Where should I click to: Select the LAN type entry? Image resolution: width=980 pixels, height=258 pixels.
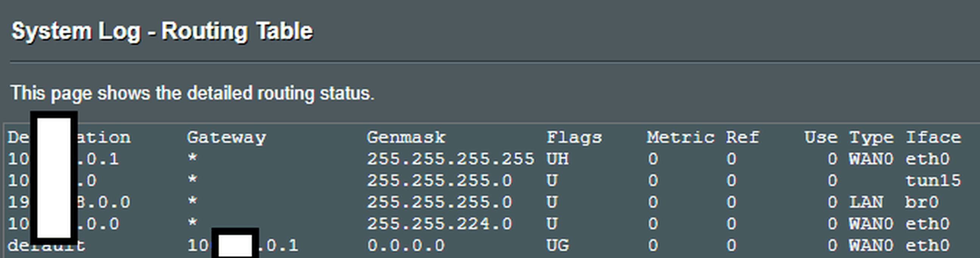click(x=866, y=202)
